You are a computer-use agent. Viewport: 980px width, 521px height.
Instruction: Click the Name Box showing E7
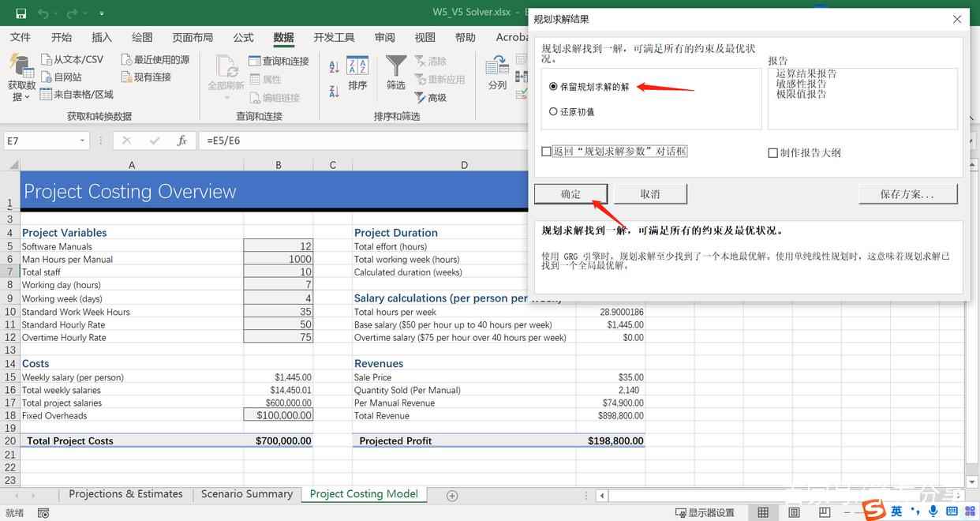[x=41, y=141]
